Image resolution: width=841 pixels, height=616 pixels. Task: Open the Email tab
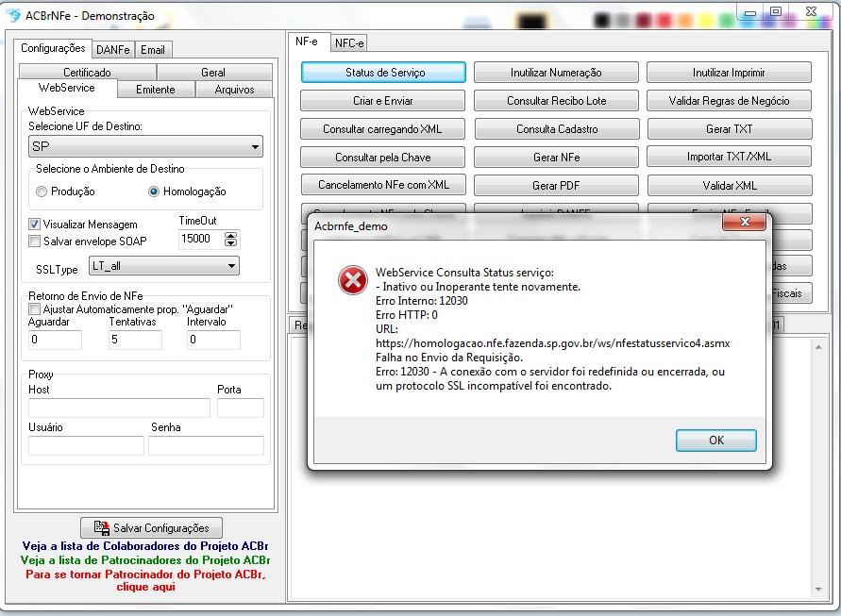click(x=153, y=50)
